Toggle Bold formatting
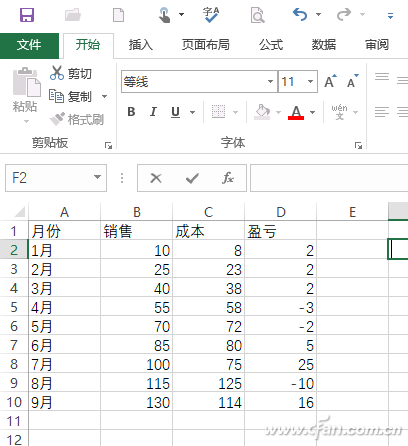The width and height of the screenshot is (408, 446). click(131, 112)
